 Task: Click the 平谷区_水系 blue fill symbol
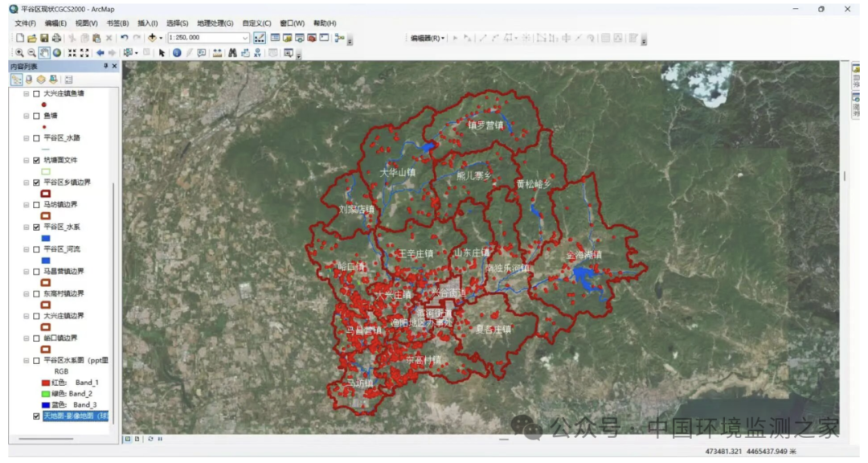[x=46, y=239]
